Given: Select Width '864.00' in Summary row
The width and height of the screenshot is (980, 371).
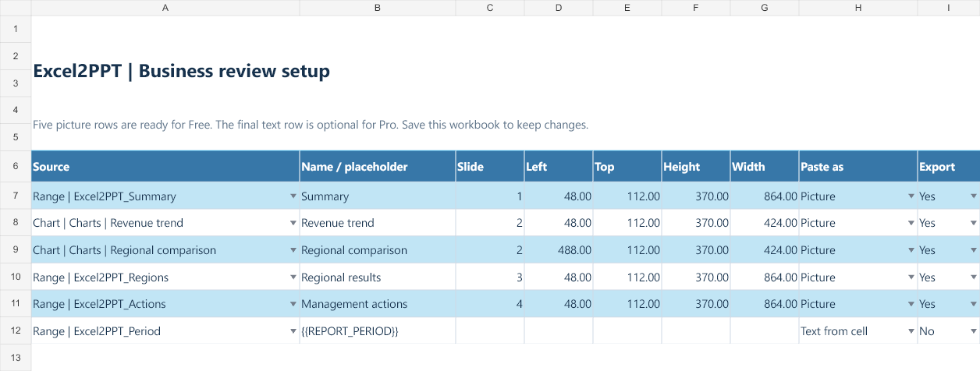Looking at the screenshot, I should [765, 196].
